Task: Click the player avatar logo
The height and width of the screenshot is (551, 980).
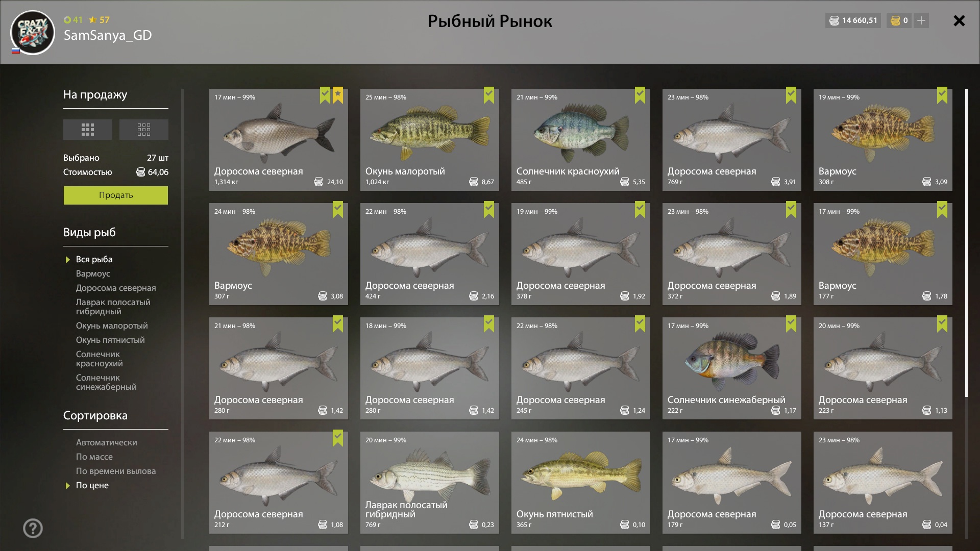Action: 33,32
